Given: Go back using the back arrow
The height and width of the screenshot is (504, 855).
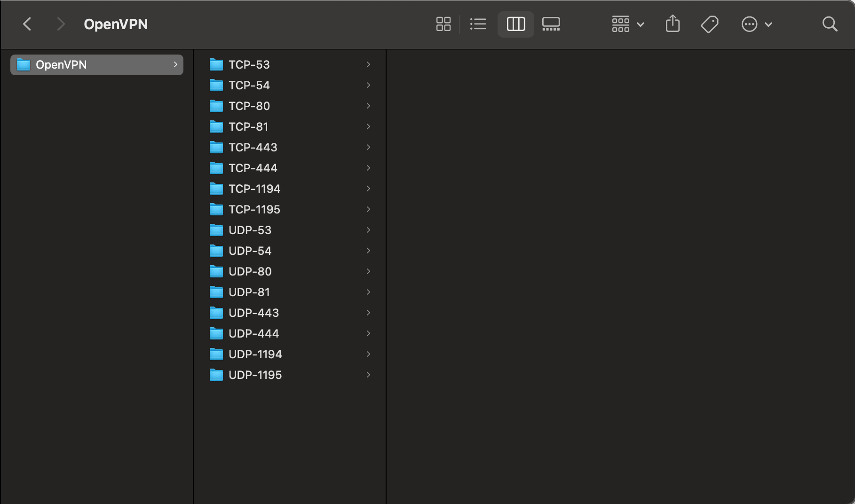Looking at the screenshot, I should 27,24.
